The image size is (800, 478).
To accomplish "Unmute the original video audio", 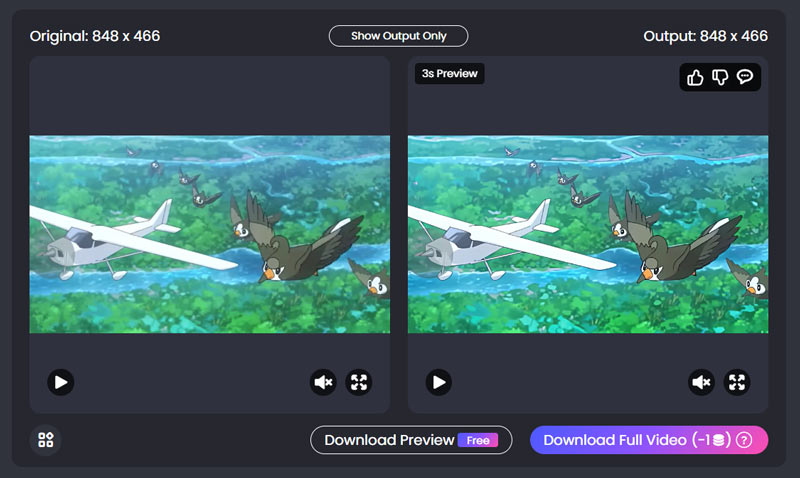I will pos(323,382).
